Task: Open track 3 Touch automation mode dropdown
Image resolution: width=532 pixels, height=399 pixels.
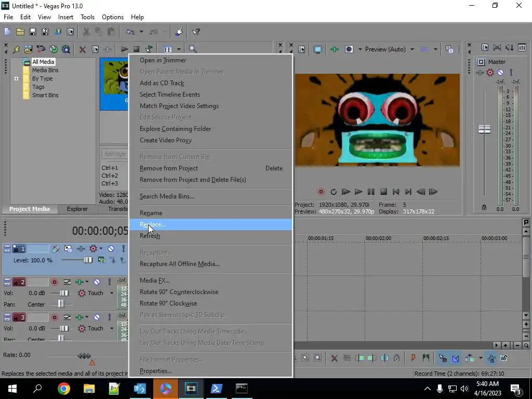Action: (x=112, y=328)
